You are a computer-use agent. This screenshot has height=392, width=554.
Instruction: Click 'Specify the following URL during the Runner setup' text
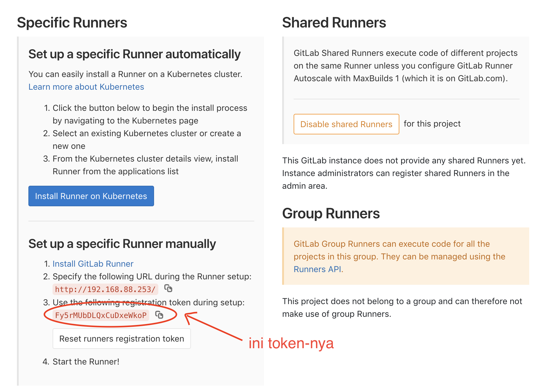tap(152, 276)
